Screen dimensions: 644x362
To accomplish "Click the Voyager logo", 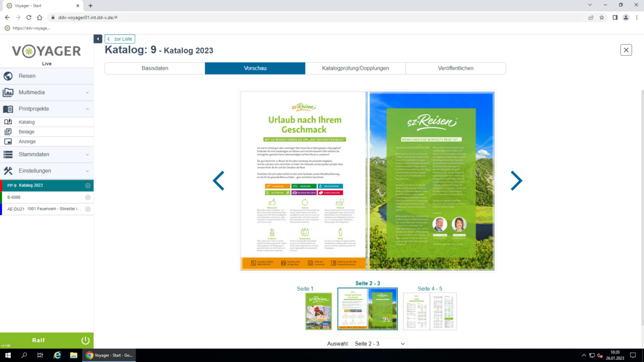I will coord(47,52).
